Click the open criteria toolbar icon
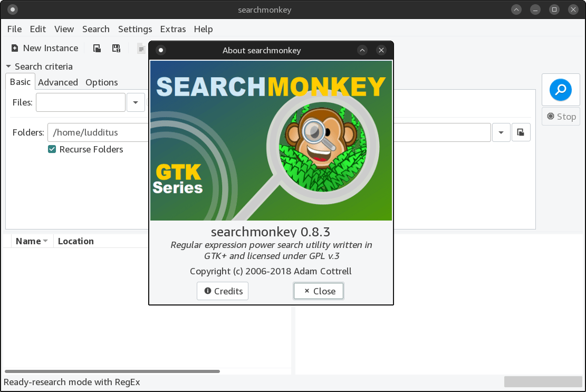This screenshot has width=586, height=392. point(97,49)
